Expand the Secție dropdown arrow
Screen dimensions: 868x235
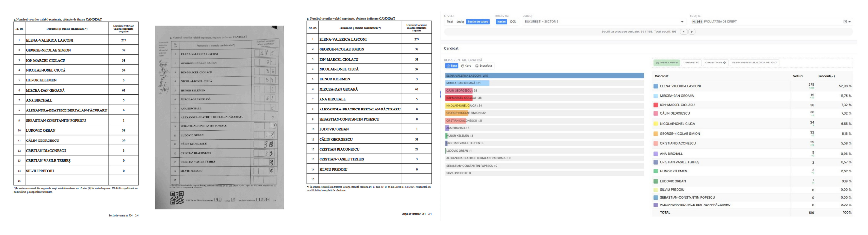point(849,22)
